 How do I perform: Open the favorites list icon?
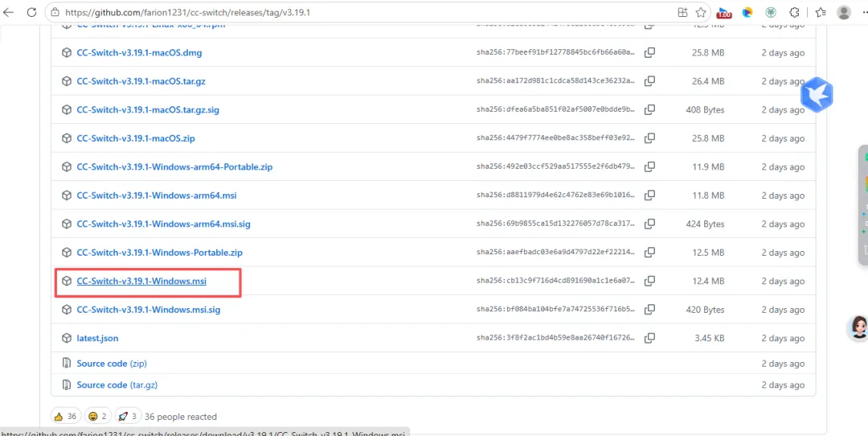click(821, 12)
